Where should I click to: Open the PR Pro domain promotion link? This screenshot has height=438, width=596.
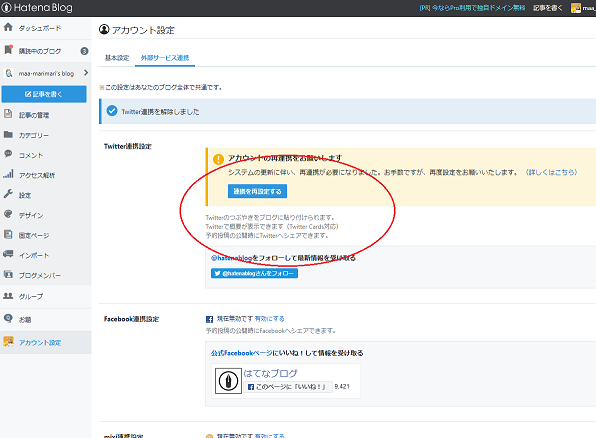point(472,8)
